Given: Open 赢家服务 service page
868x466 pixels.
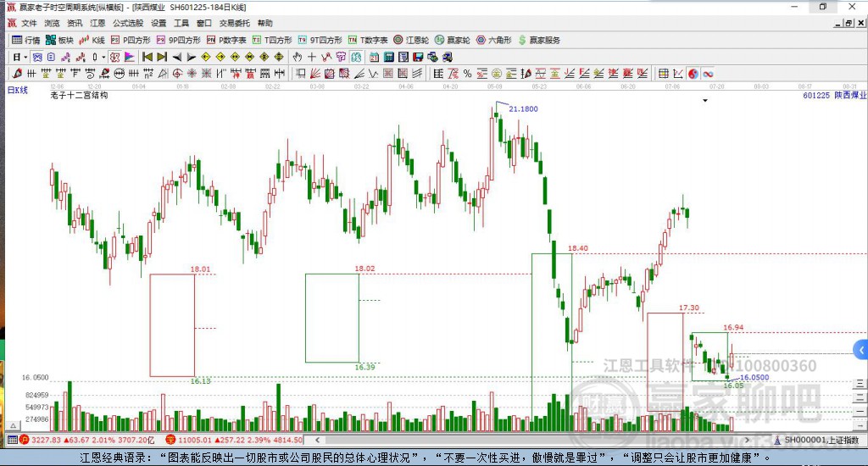Looking at the screenshot, I should 539,40.
